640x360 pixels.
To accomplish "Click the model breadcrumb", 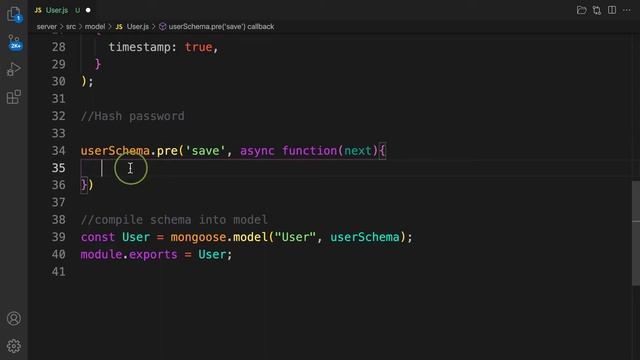I will click(x=95, y=27).
